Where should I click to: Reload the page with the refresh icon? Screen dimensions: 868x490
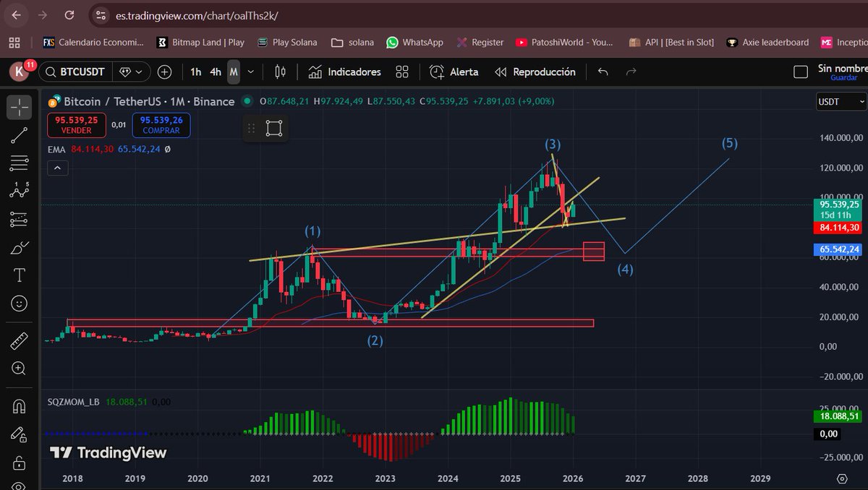(x=69, y=14)
